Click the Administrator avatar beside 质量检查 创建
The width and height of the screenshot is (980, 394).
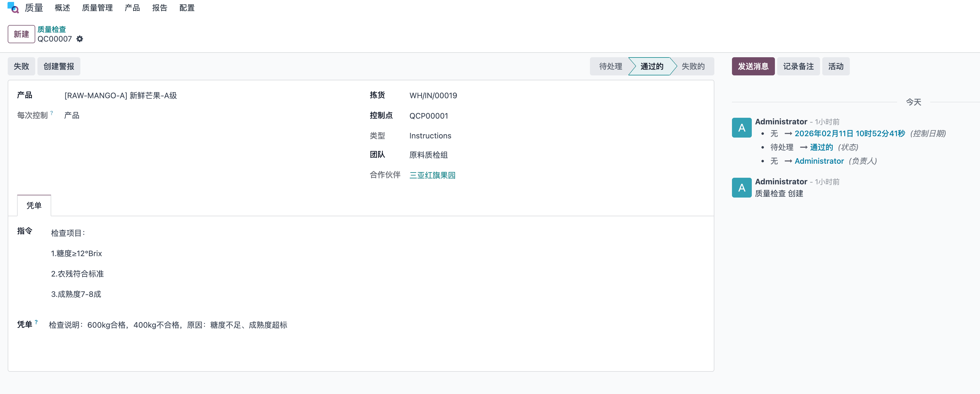click(x=741, y=187)
